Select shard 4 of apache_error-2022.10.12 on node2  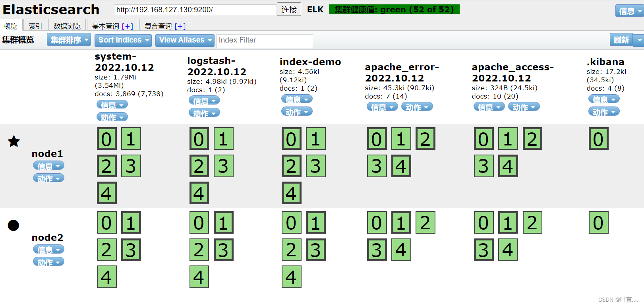[401, 250]
